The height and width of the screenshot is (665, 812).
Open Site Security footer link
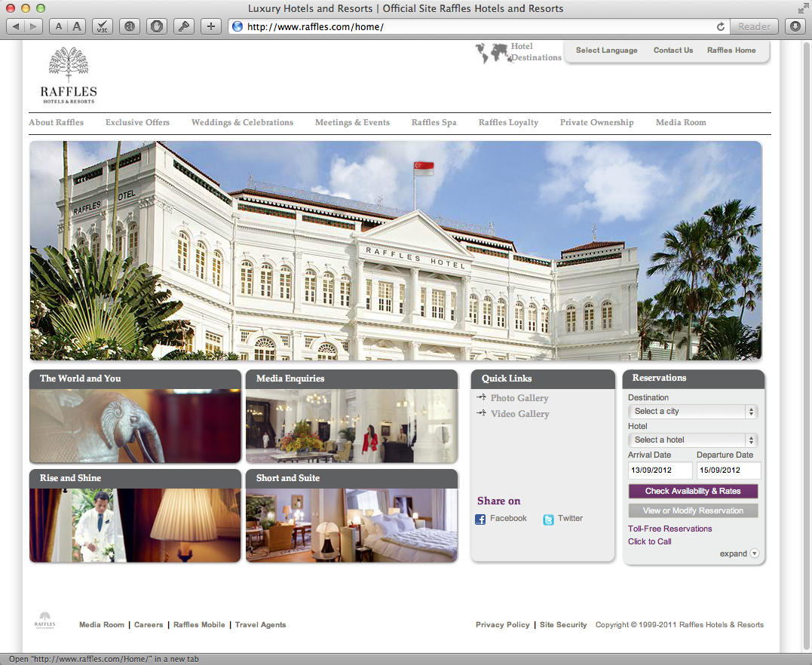(563, 624)
